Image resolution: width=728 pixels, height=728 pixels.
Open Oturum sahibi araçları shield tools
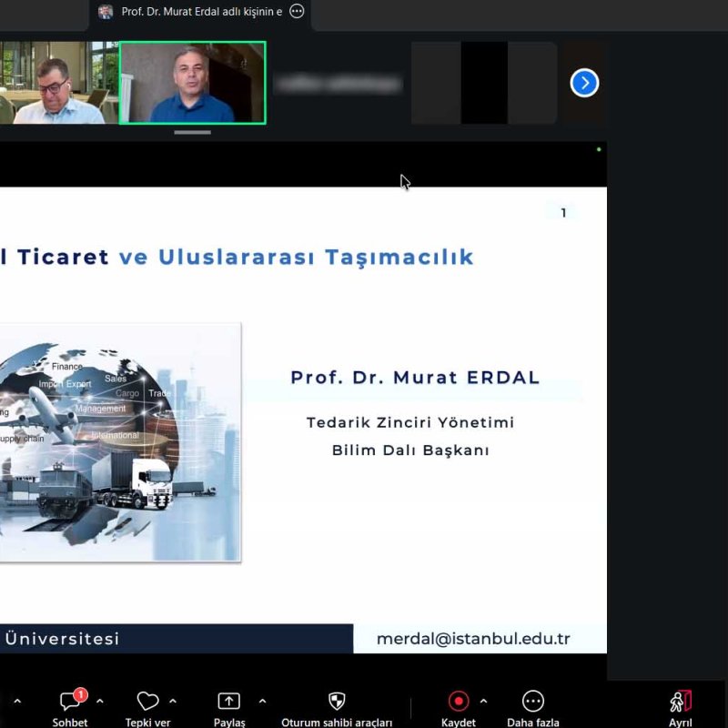337,708
